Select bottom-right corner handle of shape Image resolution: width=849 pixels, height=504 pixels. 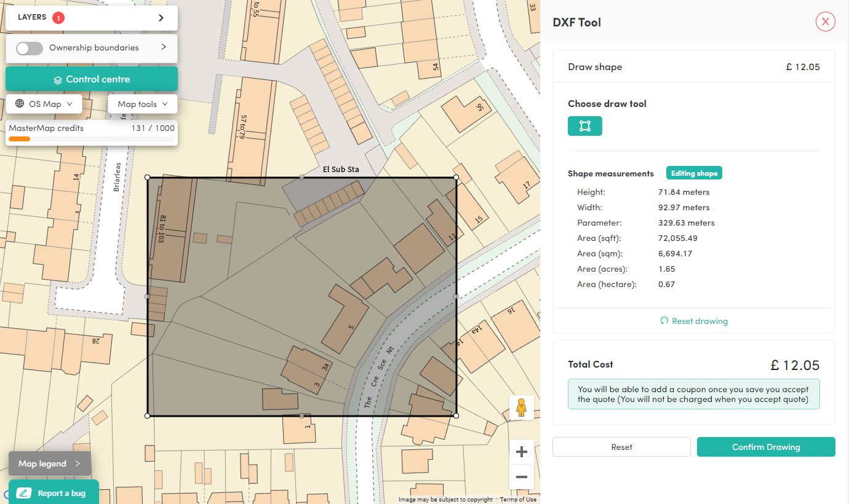(456, 416)
